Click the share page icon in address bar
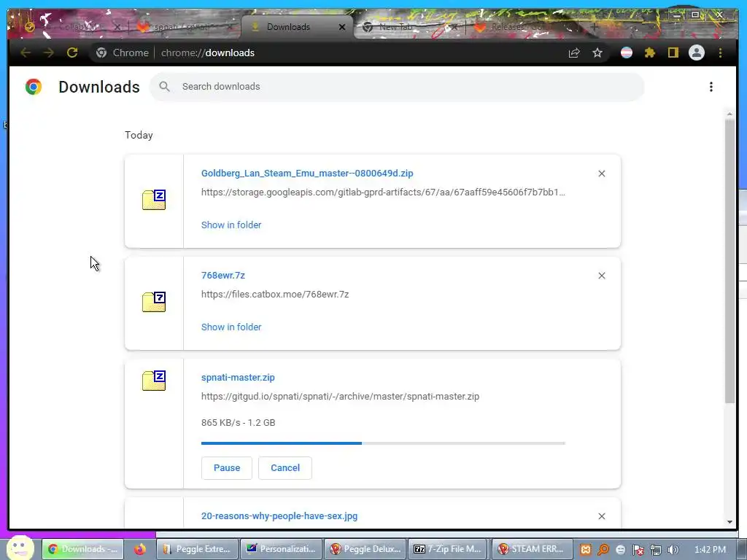This screenshot has height=560, width=747. (x=574, y=52)
